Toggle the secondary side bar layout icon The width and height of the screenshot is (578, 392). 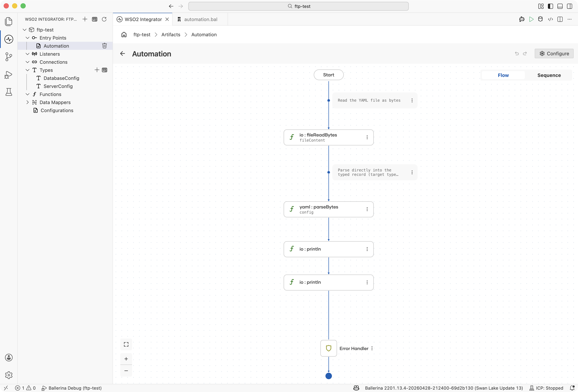(569, 6)
